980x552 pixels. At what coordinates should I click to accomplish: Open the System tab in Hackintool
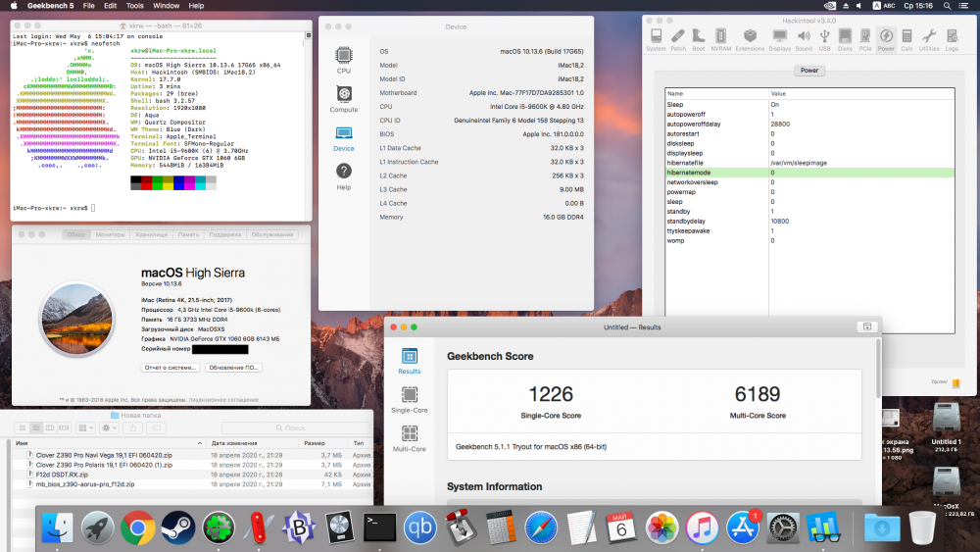tap(656, 39)
